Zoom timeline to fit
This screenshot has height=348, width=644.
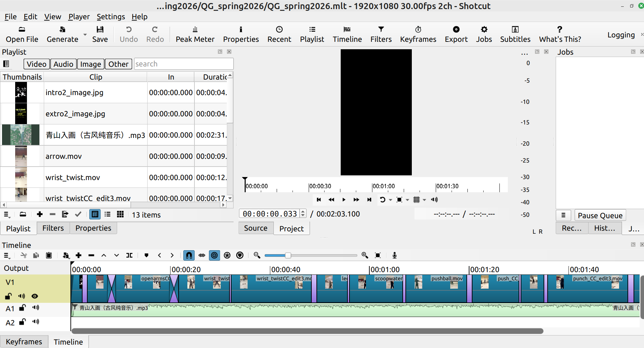(x=378, y=255)
